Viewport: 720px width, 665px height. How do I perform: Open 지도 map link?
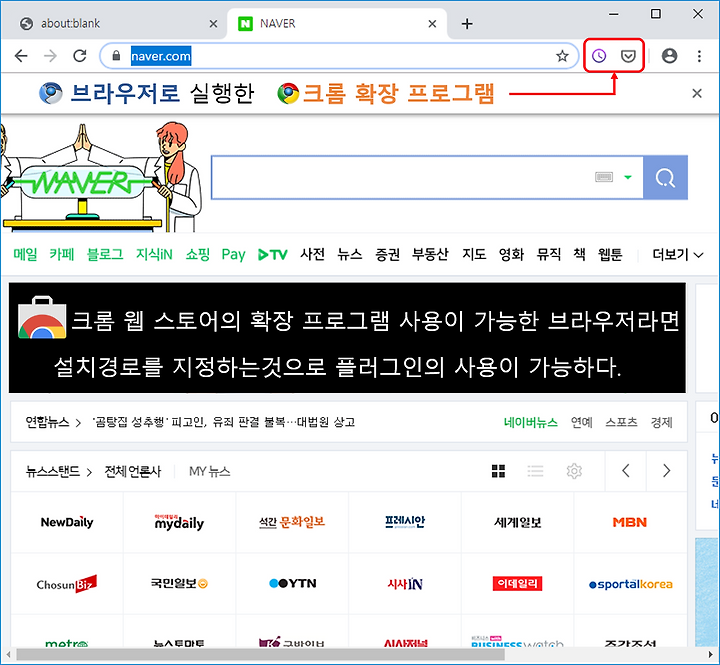tap(474, 254)
